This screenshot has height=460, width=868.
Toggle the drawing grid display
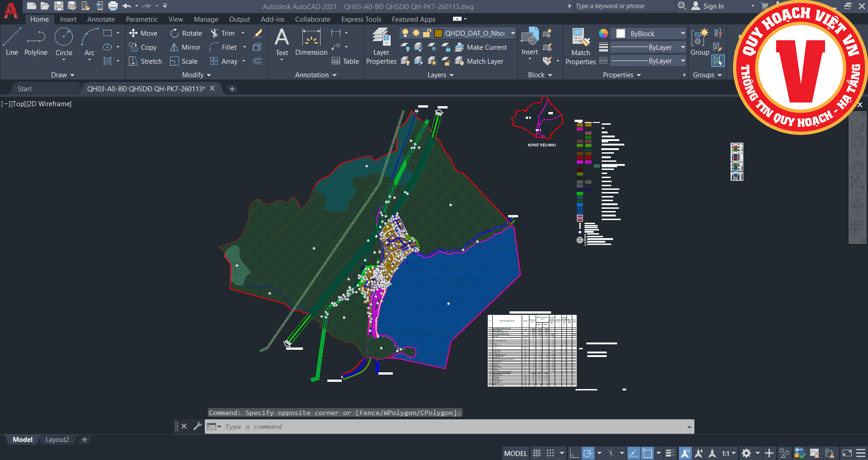coord(537,453)
